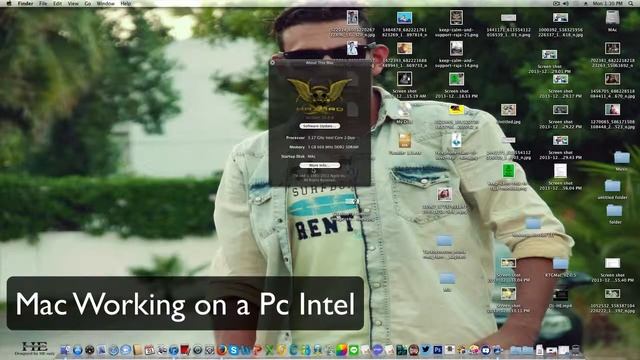This screenshot has width=640, height=360.
Task: Open the Go menu
Action: coord(88,3)
